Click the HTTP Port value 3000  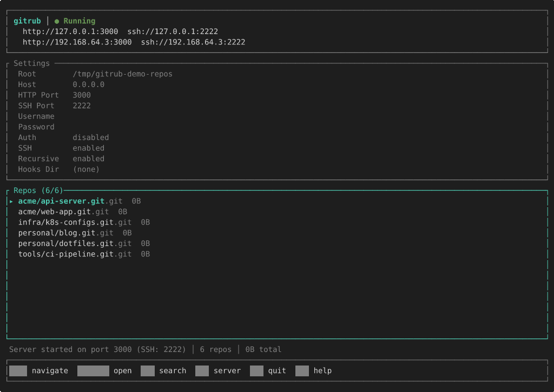tap(82, 95)
